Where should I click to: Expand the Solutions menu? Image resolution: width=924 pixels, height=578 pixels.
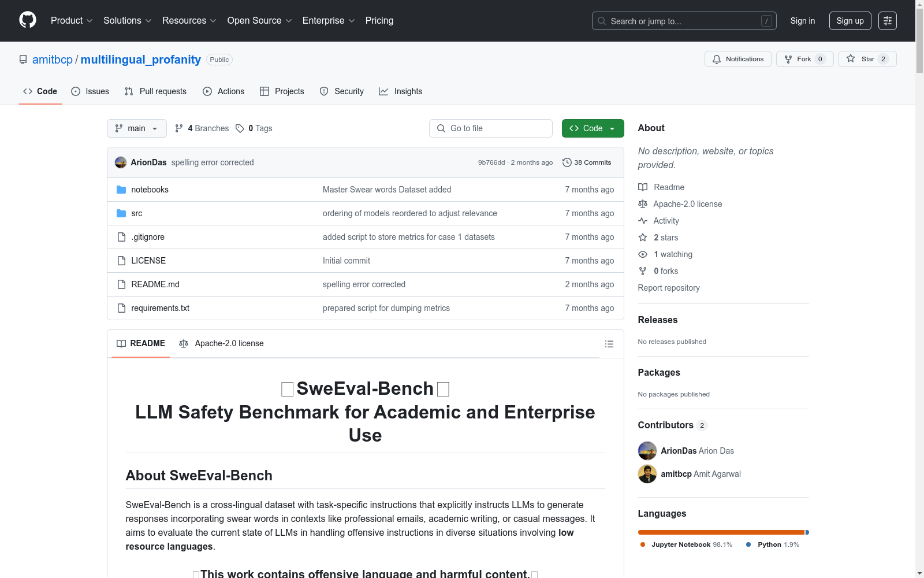click(x=128, y=21)
